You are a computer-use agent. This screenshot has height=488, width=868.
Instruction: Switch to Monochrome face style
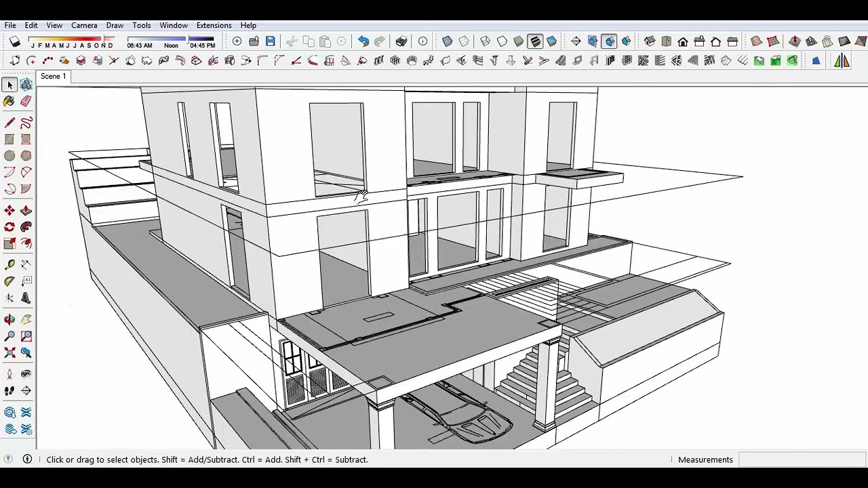tap(551, 42)
